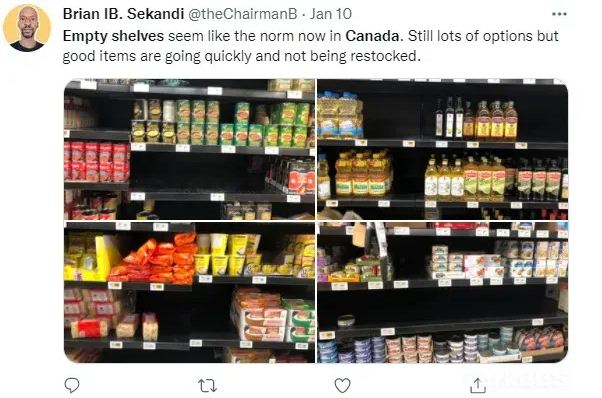The image size is (602, 398).
Task: Click the yellow oil bottles in second photo
Action: tap(363, 173)
